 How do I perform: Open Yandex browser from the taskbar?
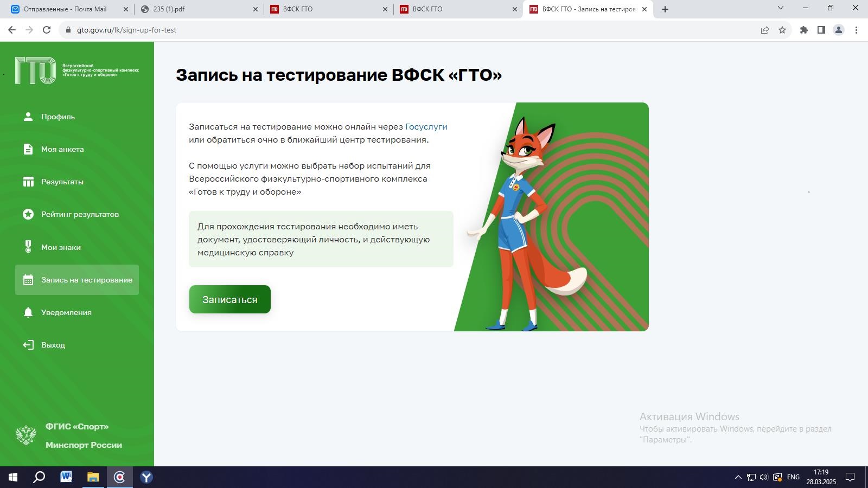(146, 477)
